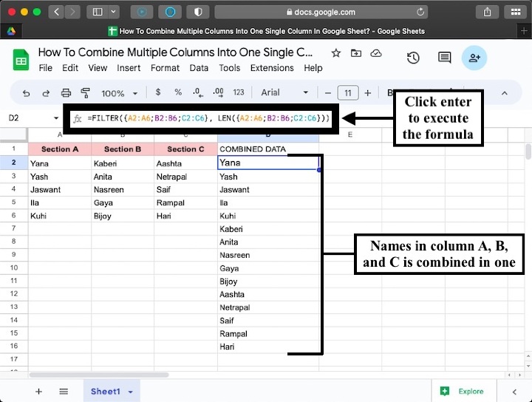Click Safari privacy shield icon
Screen dimensions: 532x402
coord(198,13)
